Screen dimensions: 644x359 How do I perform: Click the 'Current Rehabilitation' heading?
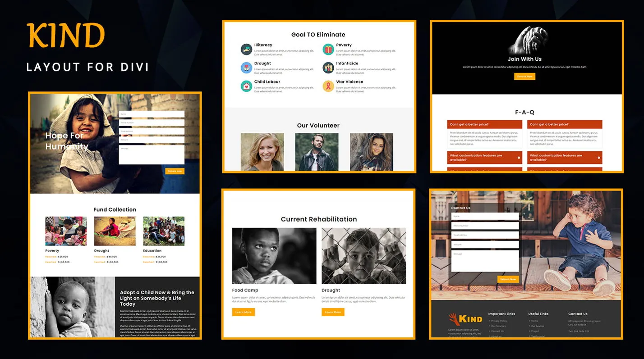[x=319, y=219]
